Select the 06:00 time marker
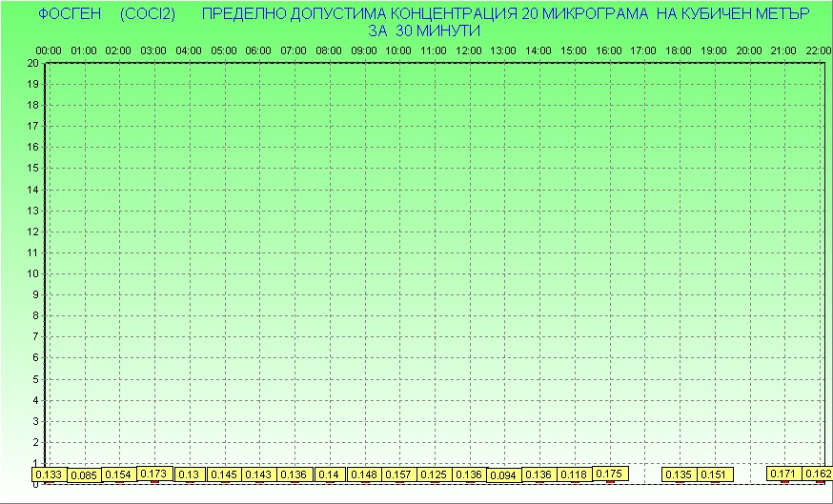Image resolution: width=833 pixels, height=504 pixels. [258, 50]
